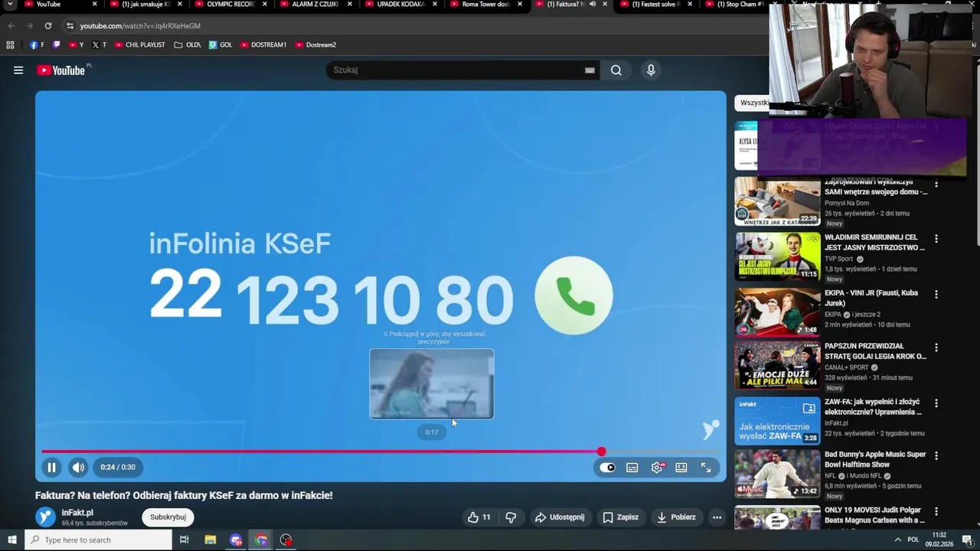This screenshot has width=980, height=551.
Task: Switch to theater mode in the player
Action: [681, 468]
